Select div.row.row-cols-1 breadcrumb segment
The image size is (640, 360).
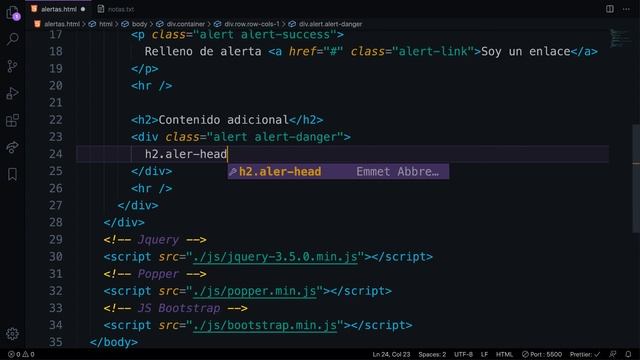coord(252,24)
